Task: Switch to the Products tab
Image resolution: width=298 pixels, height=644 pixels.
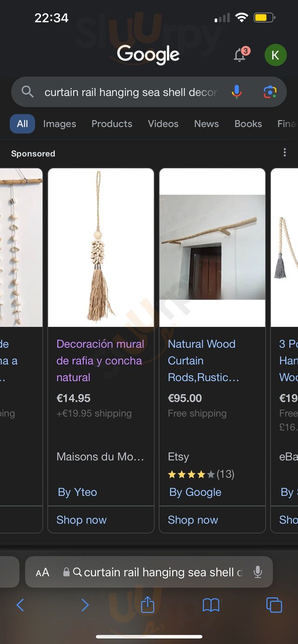Action: [112, 124]
